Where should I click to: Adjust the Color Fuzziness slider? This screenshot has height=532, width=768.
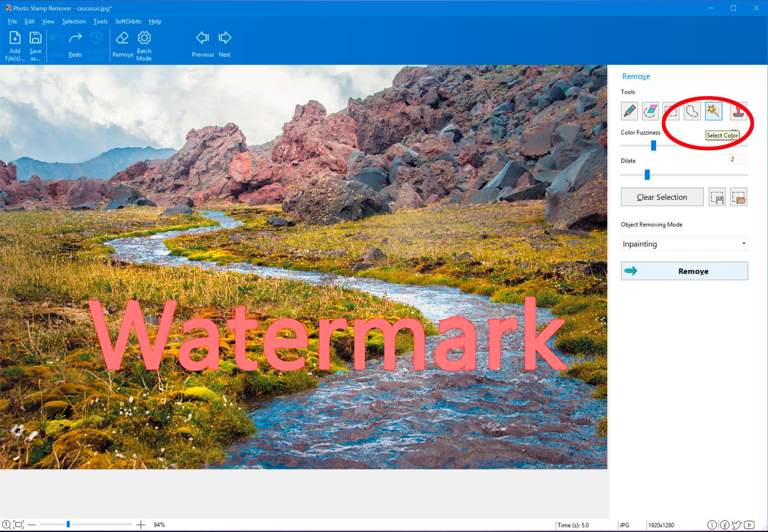pyautogui.click(x=651, y=145)
